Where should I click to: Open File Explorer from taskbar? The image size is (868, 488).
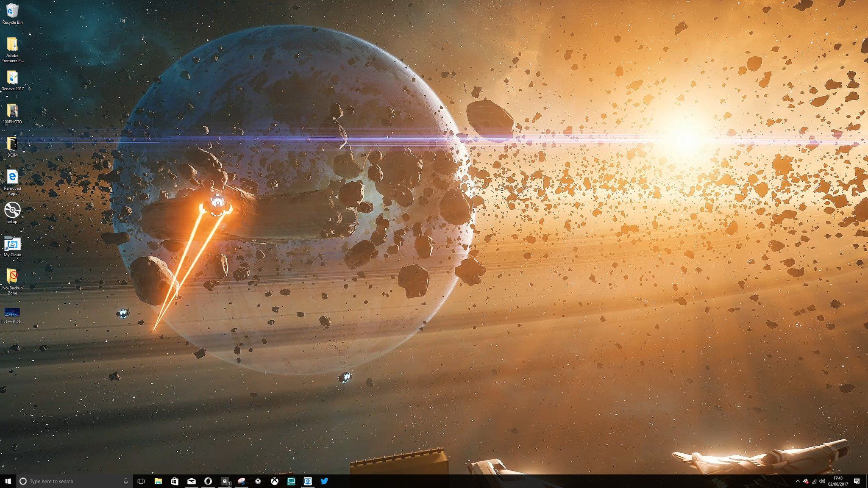tap(158, 481)
